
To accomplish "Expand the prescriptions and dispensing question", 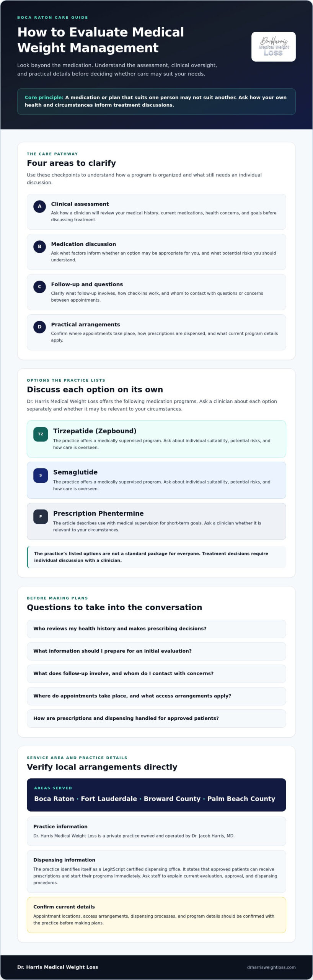I will tap(156, 719).
